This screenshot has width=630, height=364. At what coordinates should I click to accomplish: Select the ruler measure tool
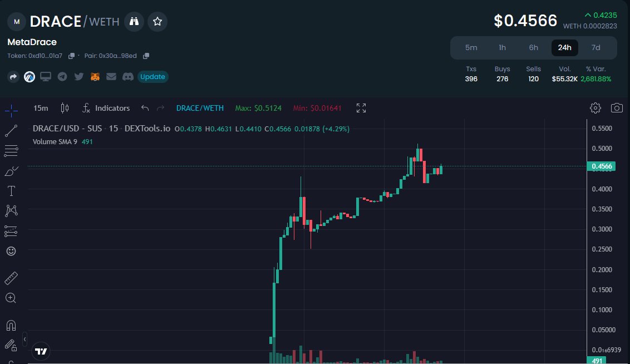[x=11, y=278]
